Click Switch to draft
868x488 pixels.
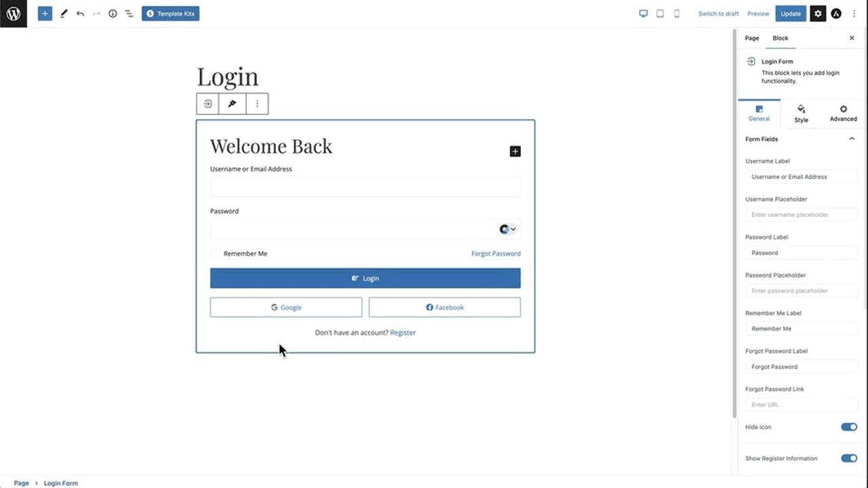(x=719, y=14)
